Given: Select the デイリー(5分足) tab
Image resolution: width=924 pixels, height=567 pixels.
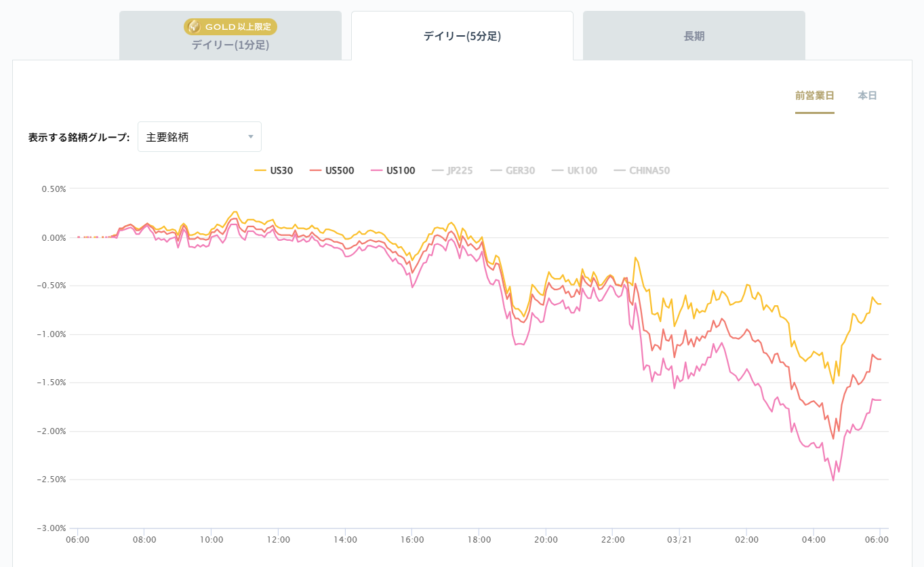Looking at the screenshot, I should tap(462, 37).
